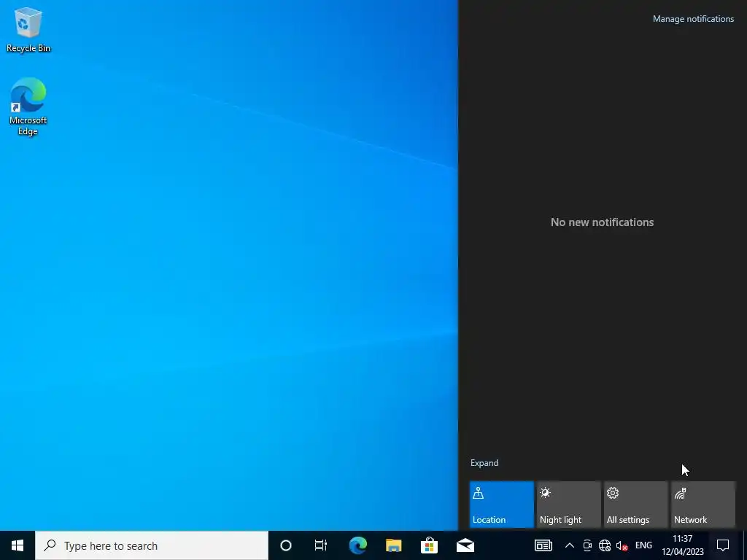Select the Microsoft Edge desktop shortcut
This screenshot has height=560, width=747.
coord(28,106)
